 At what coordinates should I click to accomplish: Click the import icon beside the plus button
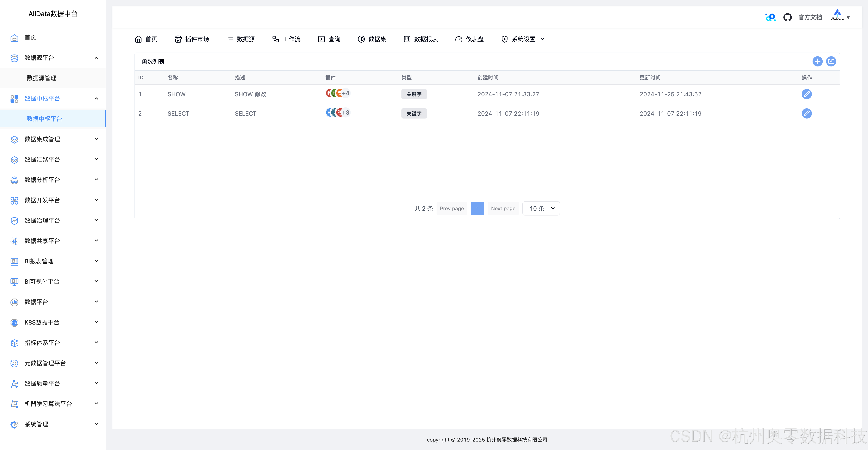pyautogui.click(x=831, y=61)
